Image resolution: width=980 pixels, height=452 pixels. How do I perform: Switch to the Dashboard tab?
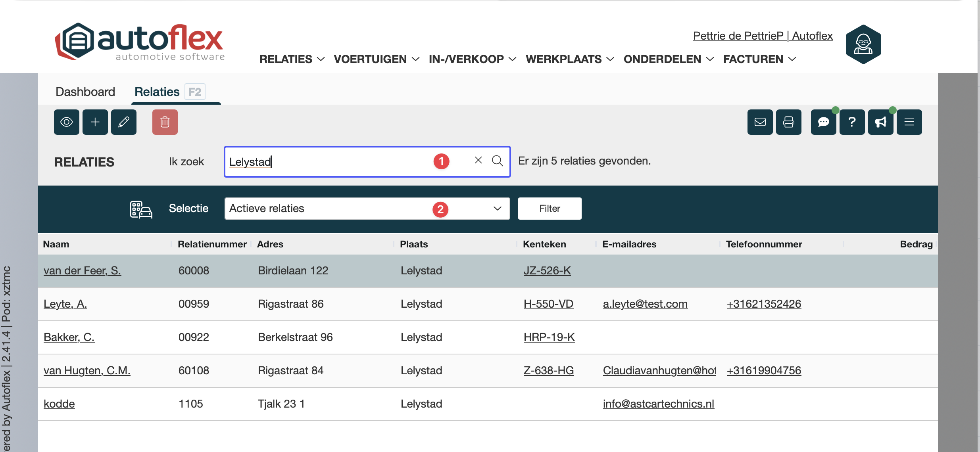(x=85, y=92)
